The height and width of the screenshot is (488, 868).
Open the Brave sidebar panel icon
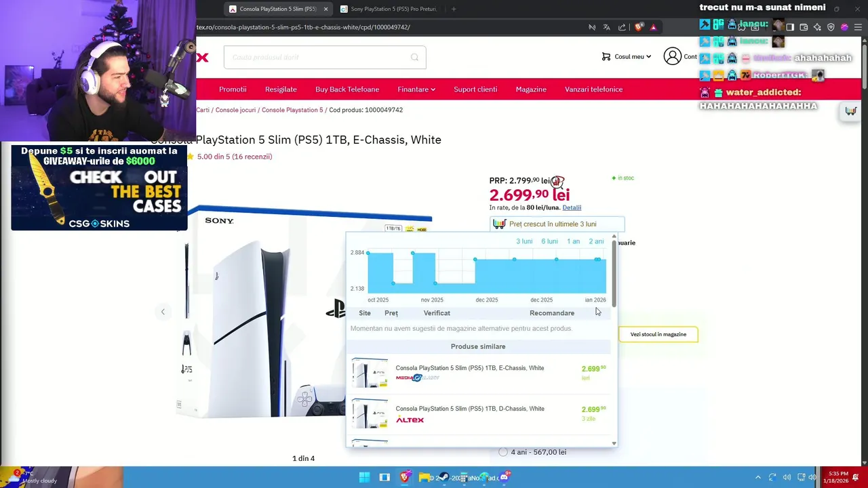pyautogui.click(x=790, y=27)
